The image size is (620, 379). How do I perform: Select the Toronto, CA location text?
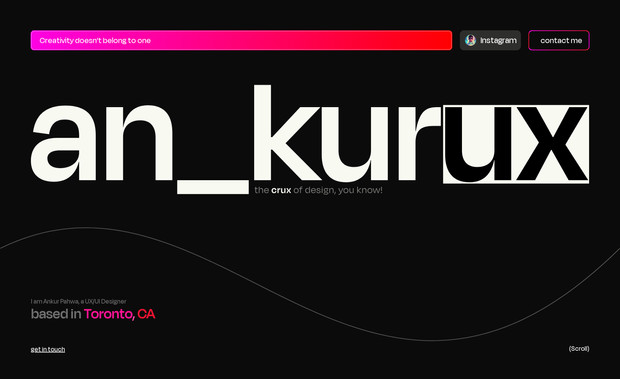(x=119, y=314)
